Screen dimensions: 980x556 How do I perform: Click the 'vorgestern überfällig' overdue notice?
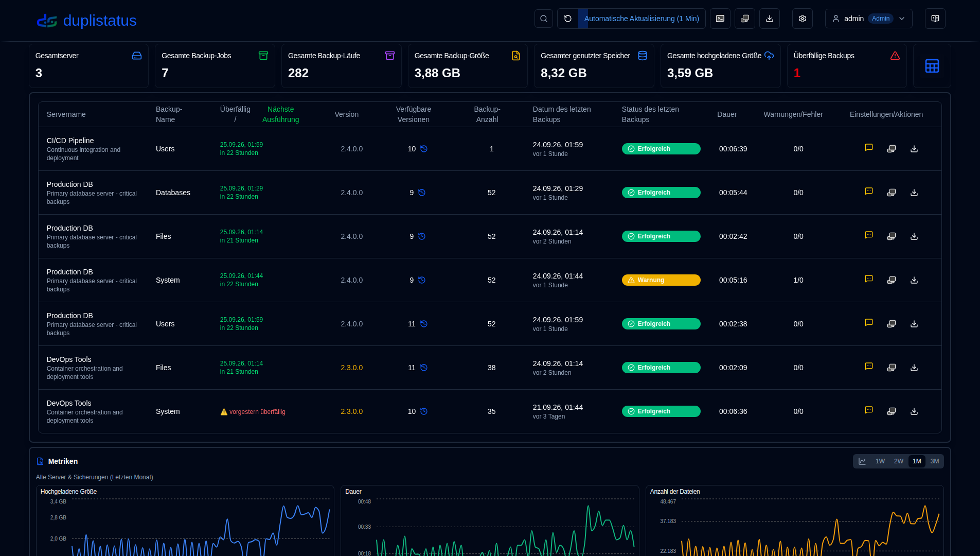pyautogui.click(x=253, y=412)
